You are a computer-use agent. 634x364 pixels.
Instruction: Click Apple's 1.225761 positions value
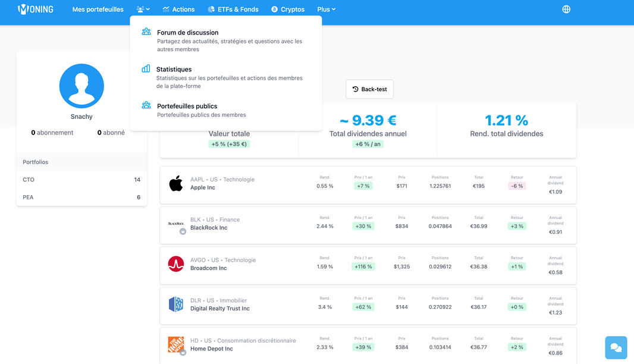click(440, 186)
